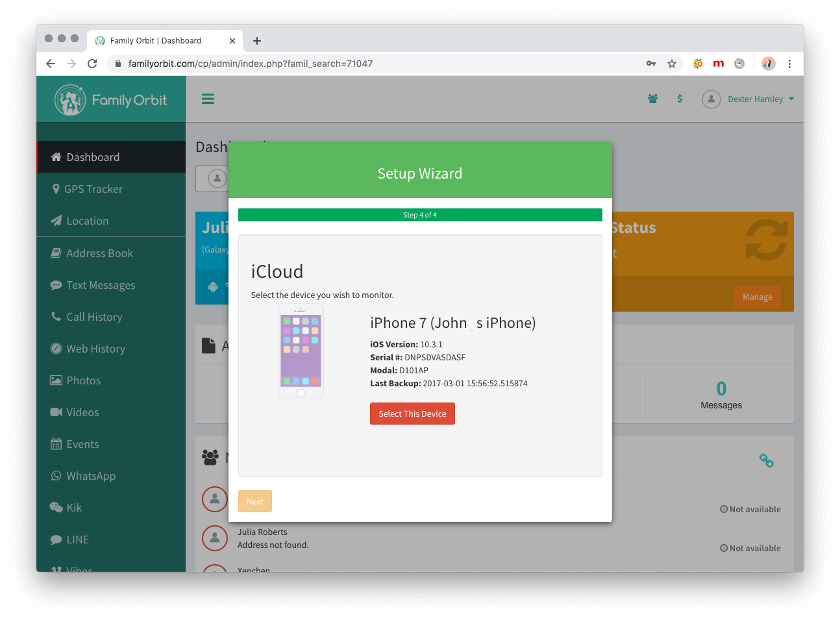The width and height of the screenshot is (840, 620).
Task: Click the Text Messages bubble icon
Action: [56, 285]
